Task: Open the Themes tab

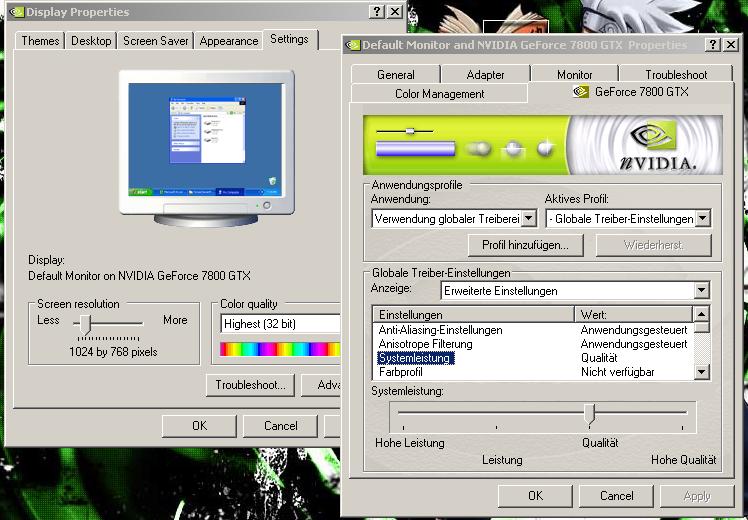Action: (x=40, y=41)
